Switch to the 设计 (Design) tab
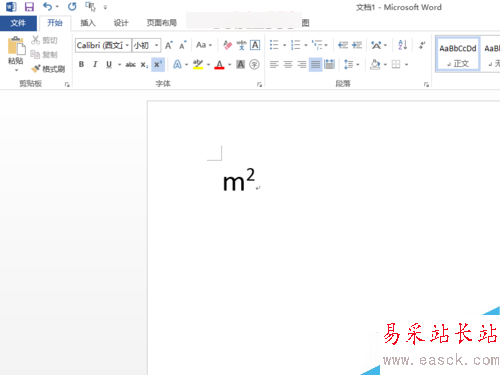 (x=121, y=23)
